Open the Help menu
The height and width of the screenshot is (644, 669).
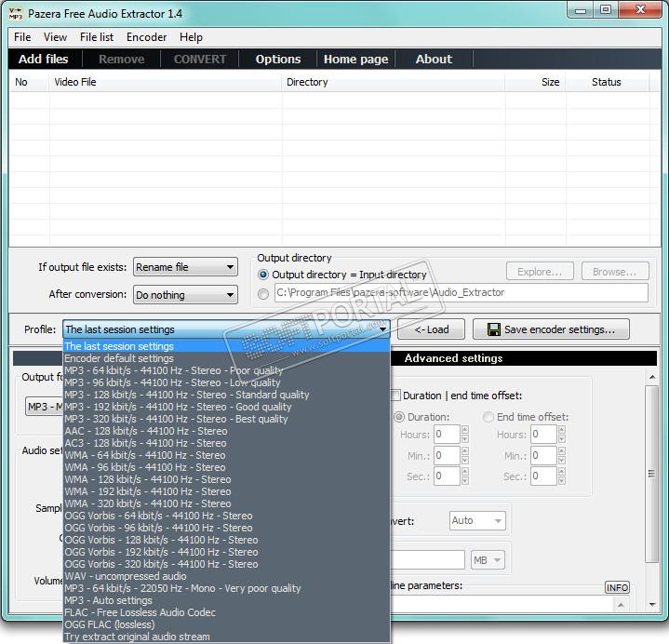pyautogui.click(x=191, y=37)
